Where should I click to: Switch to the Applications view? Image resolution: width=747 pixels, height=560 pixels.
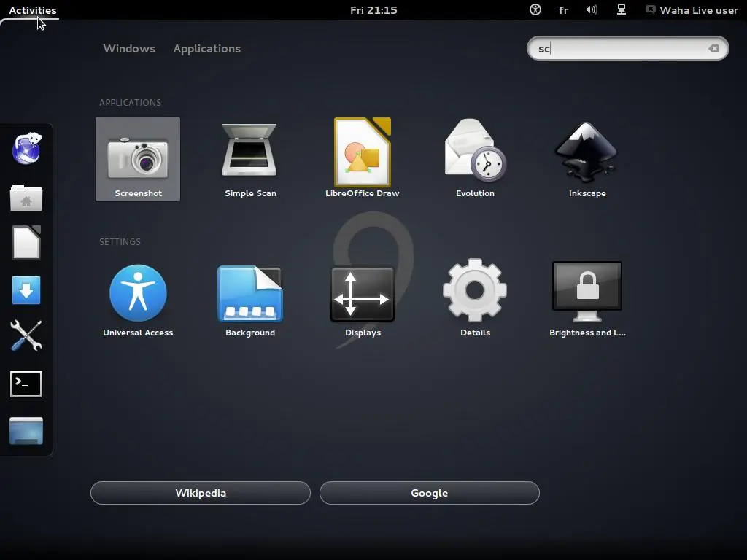coord(206,49)
